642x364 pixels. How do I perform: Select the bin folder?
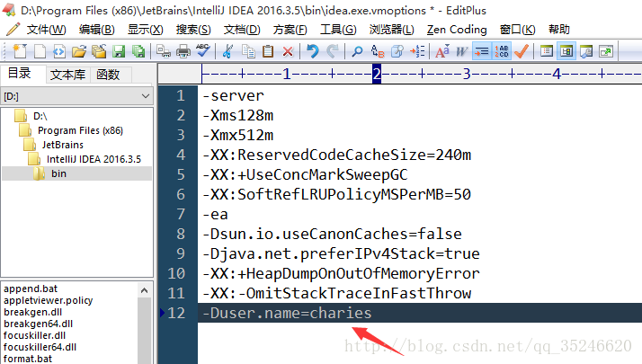58,173
